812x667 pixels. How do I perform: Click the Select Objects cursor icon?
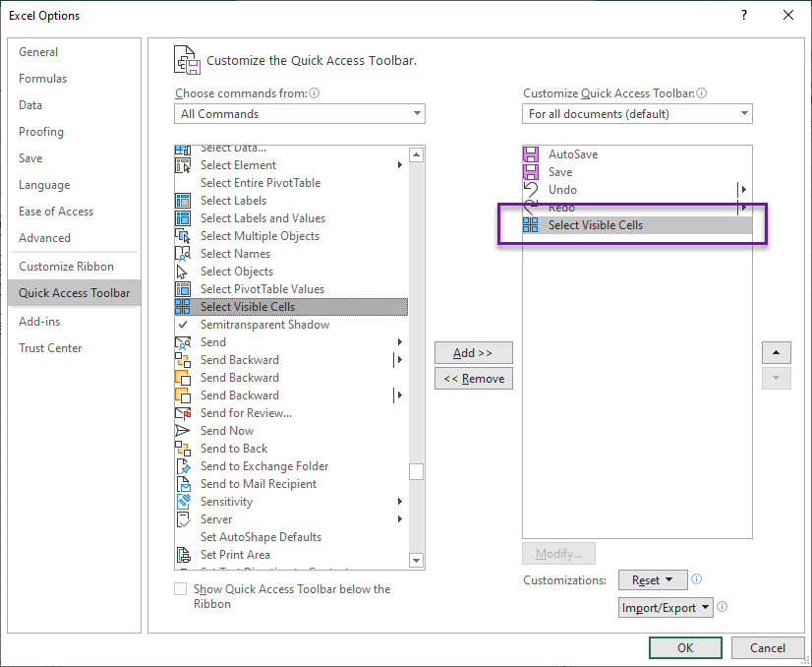pos(182,272)
